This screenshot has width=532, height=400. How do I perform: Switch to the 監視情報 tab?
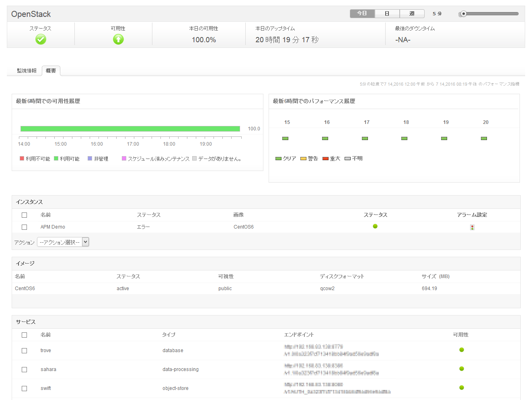pyautogui.click(x=27, y=71)
